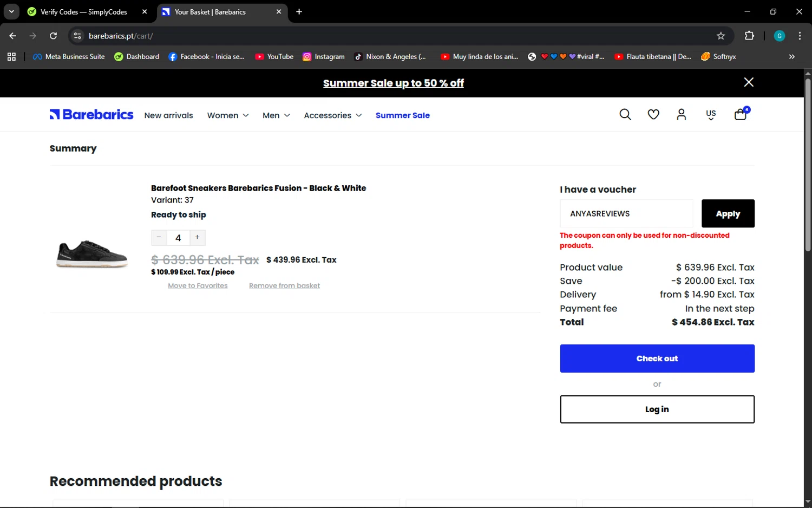Open Barefoot Sneakers Barebarics Fusion product title
This screenshot has width=812, height=508.
coord(258,188)
